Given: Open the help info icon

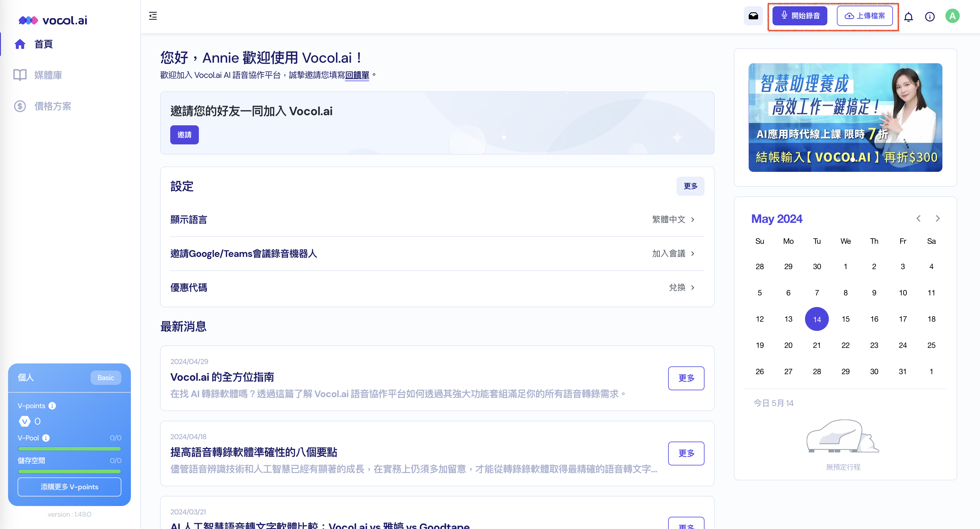Looking at the screenshot, I should pos(930,16).
